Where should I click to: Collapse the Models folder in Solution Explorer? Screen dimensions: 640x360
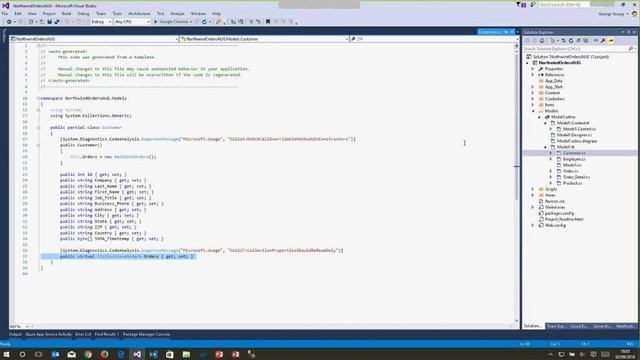(x=533, y=111)
